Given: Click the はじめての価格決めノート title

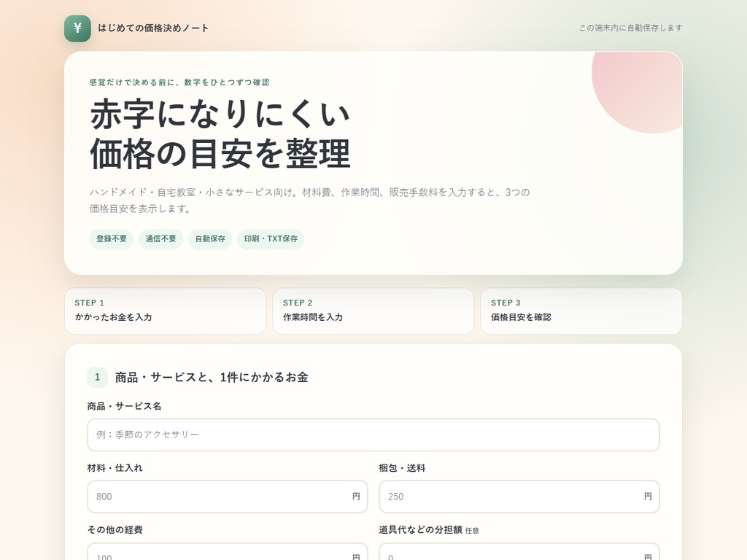Looking at the screenshot, I should coord(153,28).
